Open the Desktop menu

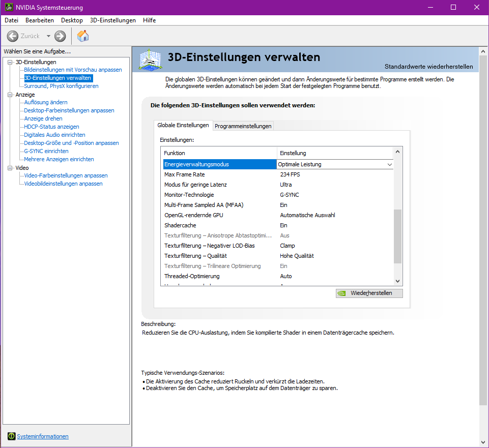click(72, 20)
